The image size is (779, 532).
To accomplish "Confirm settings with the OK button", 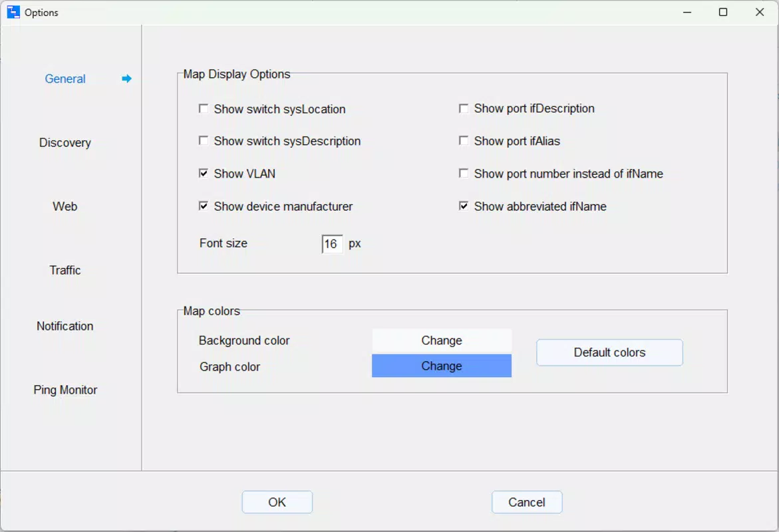I will (277, 502).
